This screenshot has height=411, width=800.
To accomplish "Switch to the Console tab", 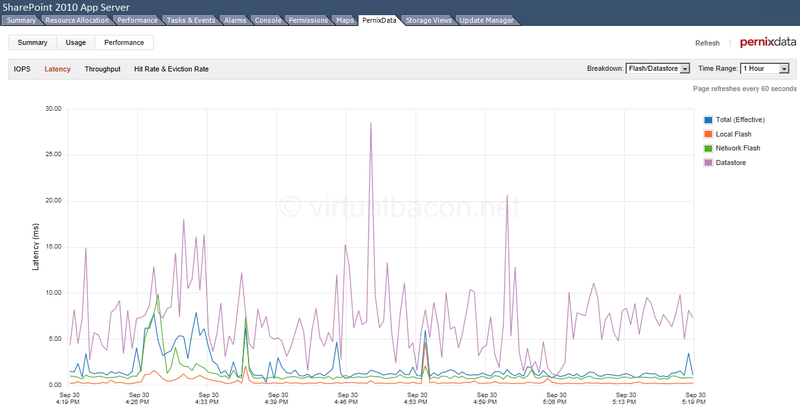I will tap(268, 20).
